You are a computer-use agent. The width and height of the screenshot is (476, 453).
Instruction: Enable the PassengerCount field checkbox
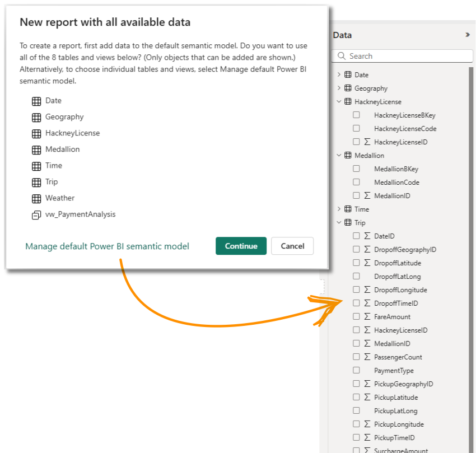356,357
